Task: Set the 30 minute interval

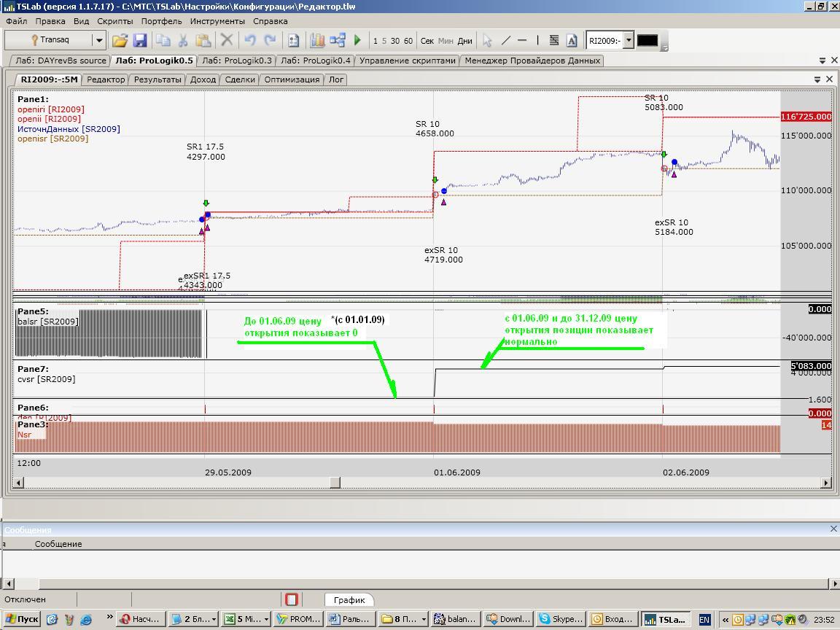Action: (x=395, y=41)
